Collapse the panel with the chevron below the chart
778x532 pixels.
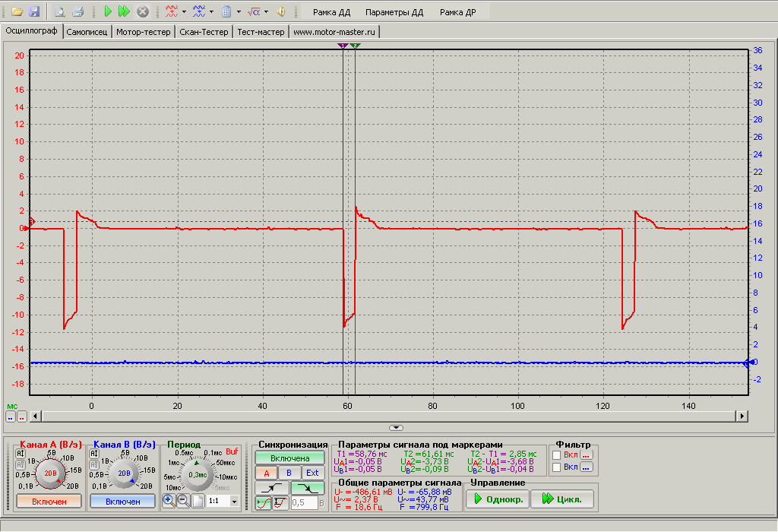tap(396, 427)
